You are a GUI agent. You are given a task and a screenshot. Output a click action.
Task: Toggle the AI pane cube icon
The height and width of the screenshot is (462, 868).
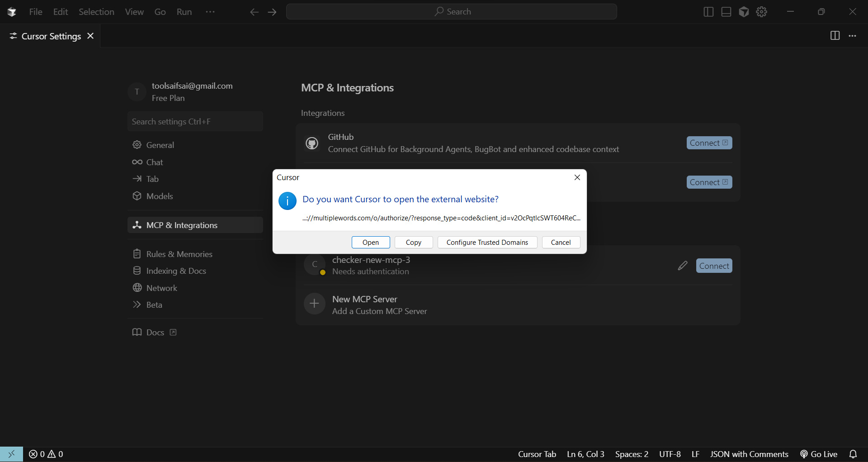click(744, 12)
